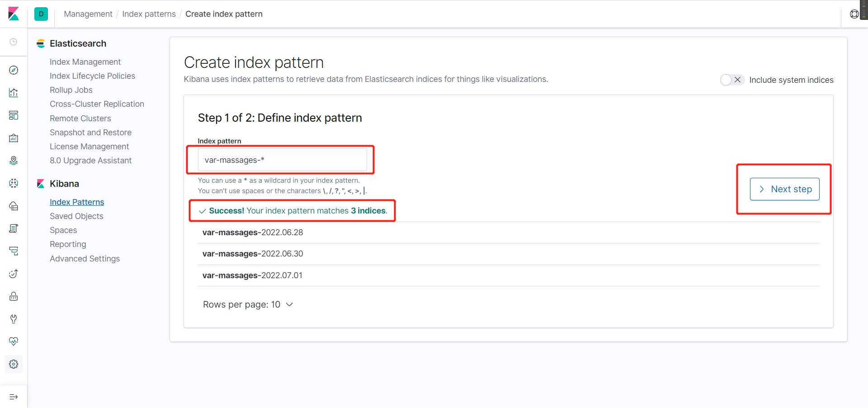868x408 pixels.
Task: Show recently viewed via the clock icon
Action: (14, 42)
